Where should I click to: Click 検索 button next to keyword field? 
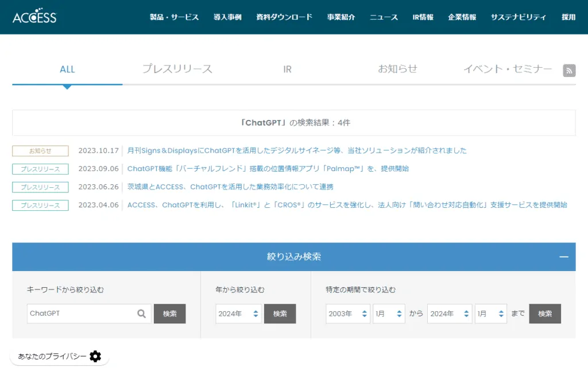pyautogui.click(x=169, y=314)
